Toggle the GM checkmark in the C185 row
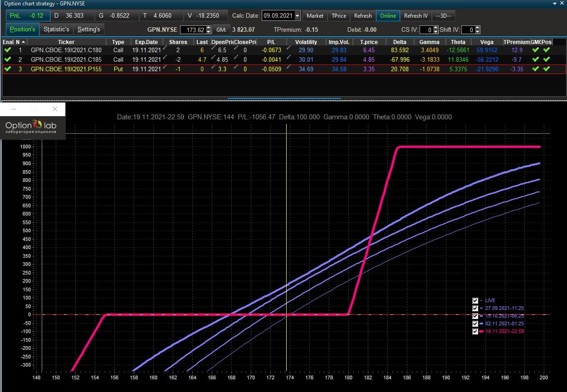Viewport: 567px width, 392px height. 536,59
